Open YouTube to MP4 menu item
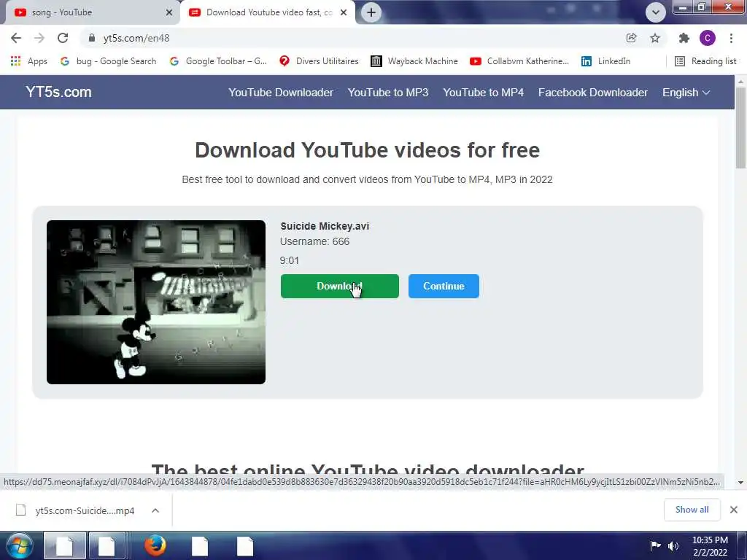The image size is (747, 560). click(x=483, y=93)
